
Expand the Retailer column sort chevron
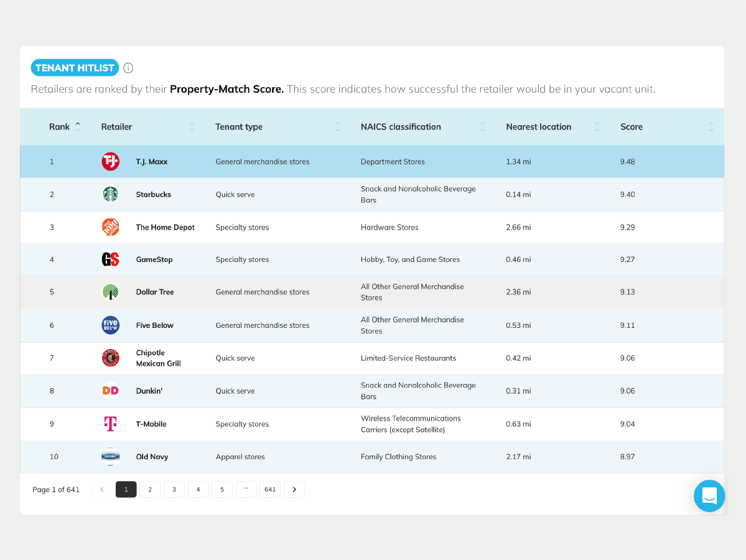point(192,126)
